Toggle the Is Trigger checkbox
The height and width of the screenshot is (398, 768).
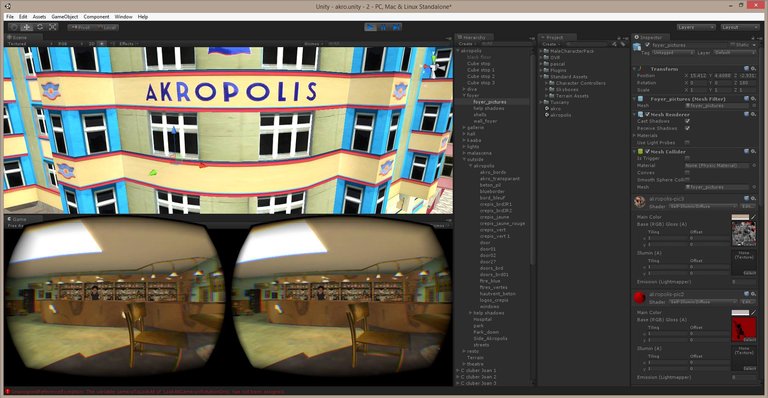pos(687,159)
